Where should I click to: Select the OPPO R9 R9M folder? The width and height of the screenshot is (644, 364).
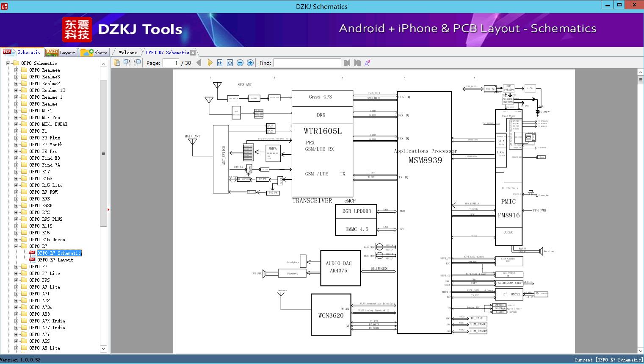tap(43, 192)
